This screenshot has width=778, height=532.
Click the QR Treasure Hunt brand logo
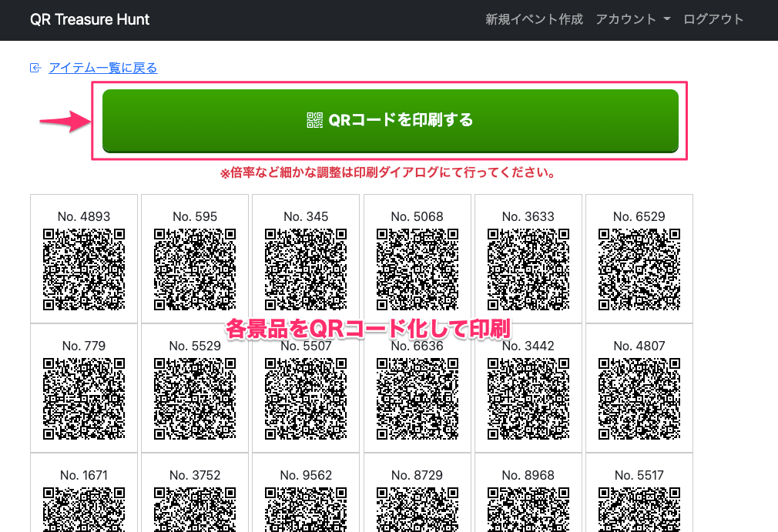[90, 19]
